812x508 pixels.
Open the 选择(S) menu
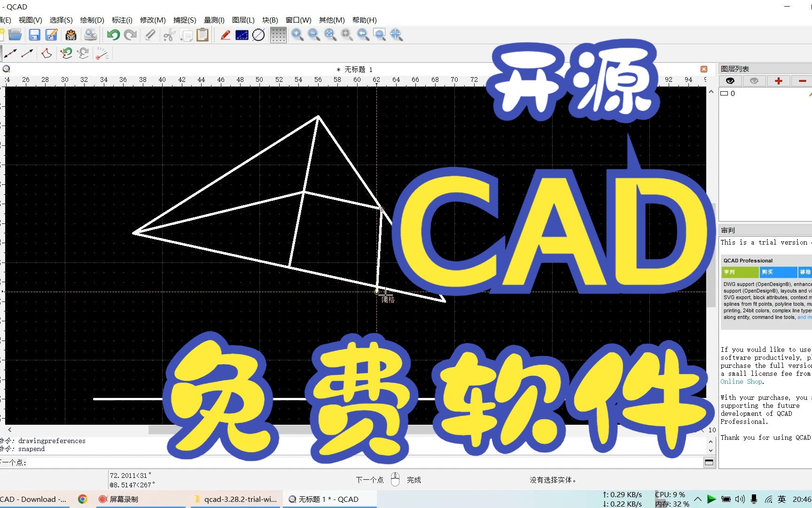(x=61, y=20)
